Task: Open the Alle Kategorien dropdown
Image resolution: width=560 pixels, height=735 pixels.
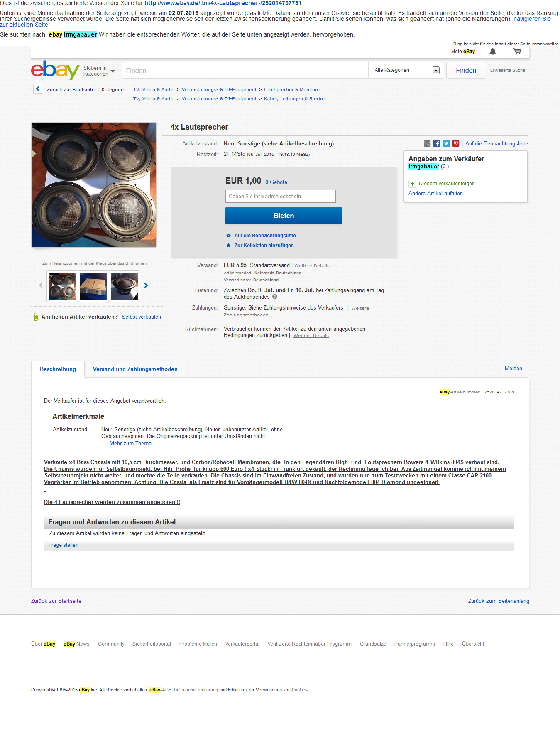Action: [x=406, y=70]
